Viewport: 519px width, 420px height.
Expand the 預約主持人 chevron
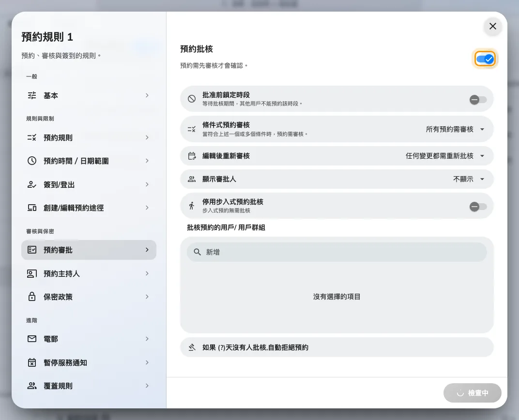147,273
